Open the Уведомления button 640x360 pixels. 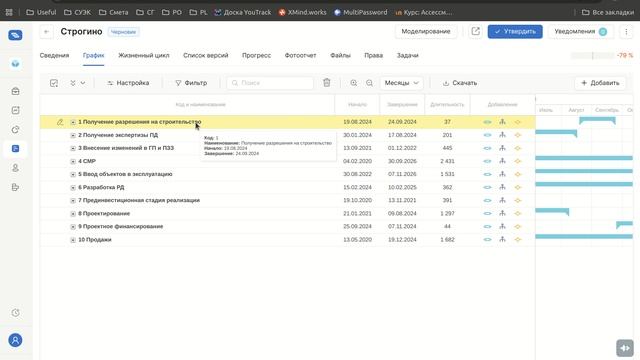point(580,31)
